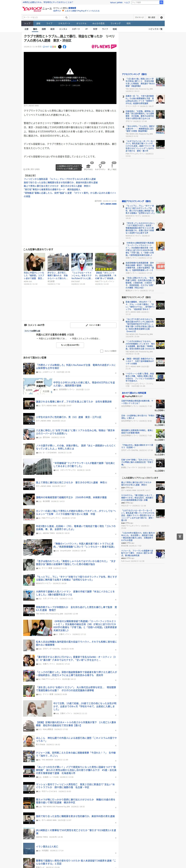
Task: Click the Yahoo! JAPAN News logo
Action: click(37, 9)
